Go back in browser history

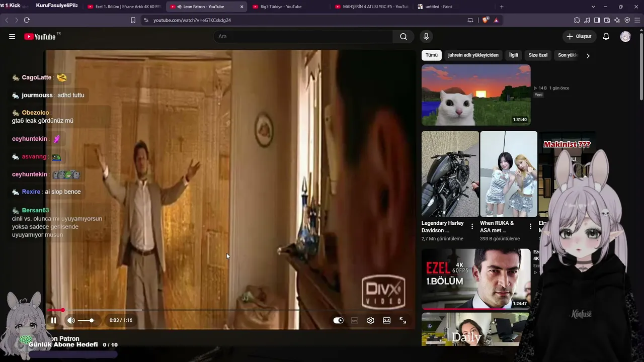click(7, 20)
